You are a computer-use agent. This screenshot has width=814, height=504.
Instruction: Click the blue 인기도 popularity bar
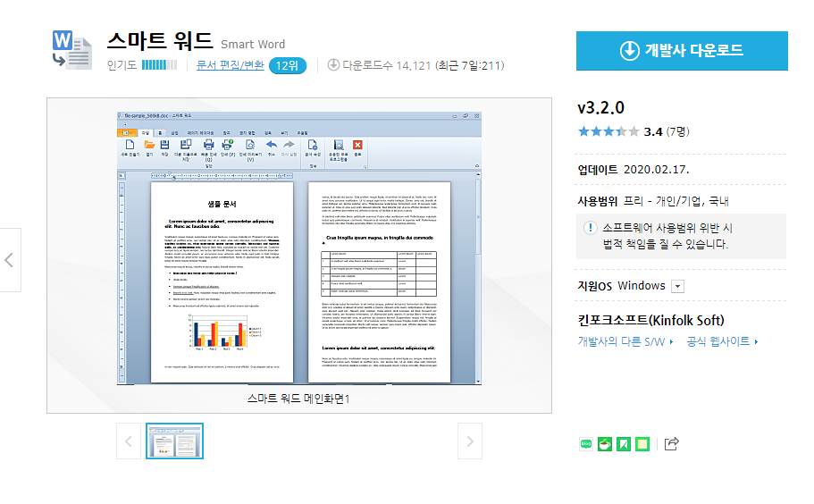click(x=159, y=65)
